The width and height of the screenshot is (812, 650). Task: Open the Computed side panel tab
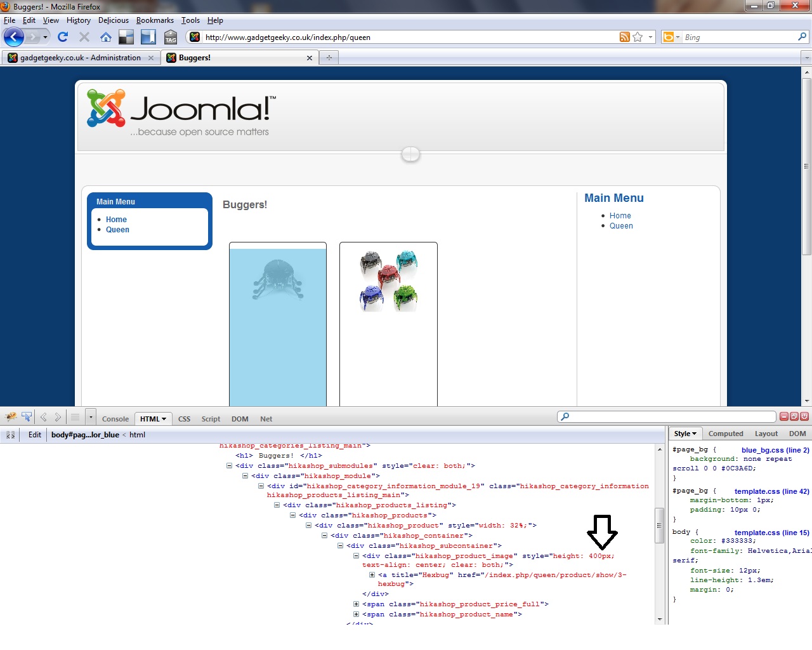click(726, 434)
